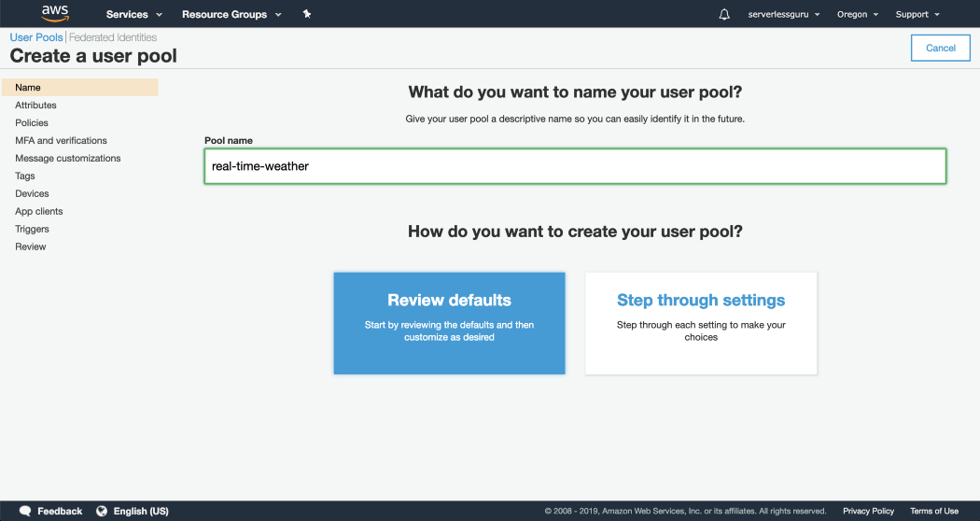Click the pin shortcut icon in navbar
The width and height of the screenshot is (980, 521).
307,14
